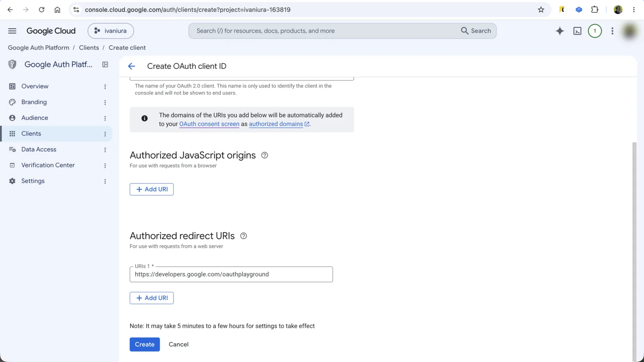Go to Branding in the sidebar
This screenshot has height=362, width=644.
coord(56,102)
